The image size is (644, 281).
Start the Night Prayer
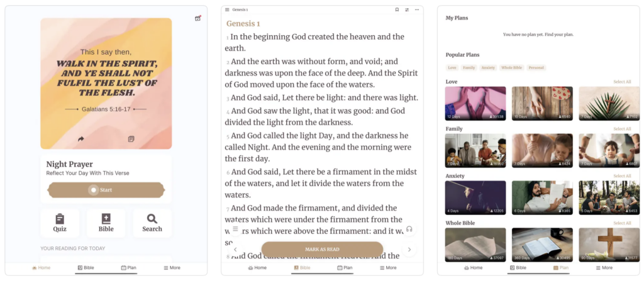click(x=106, y=190)
